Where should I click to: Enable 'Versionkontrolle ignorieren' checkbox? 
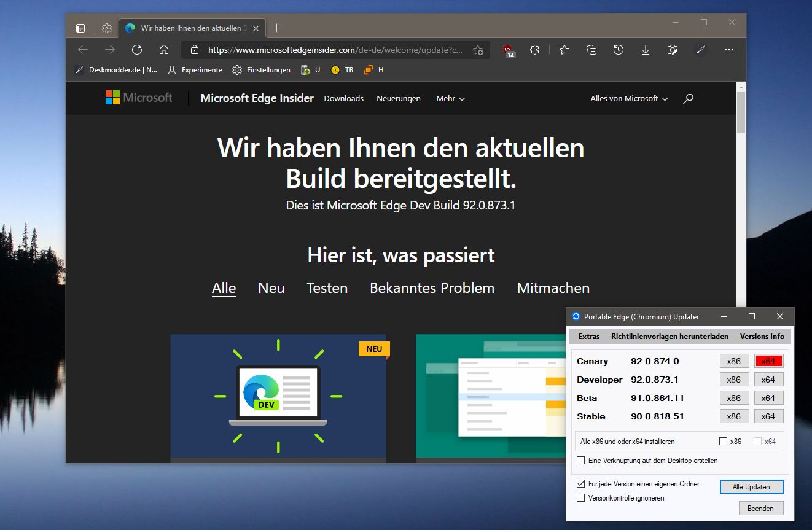click(581, 498)
